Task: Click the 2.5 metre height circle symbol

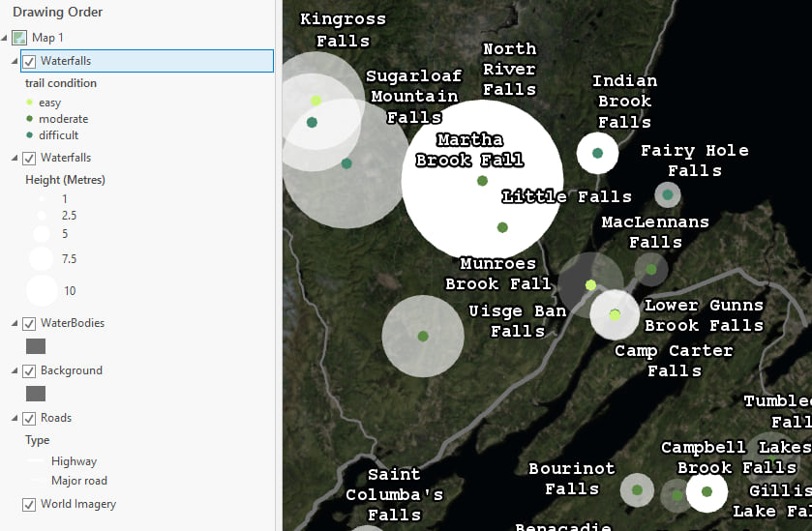Action: coord(42,216)
